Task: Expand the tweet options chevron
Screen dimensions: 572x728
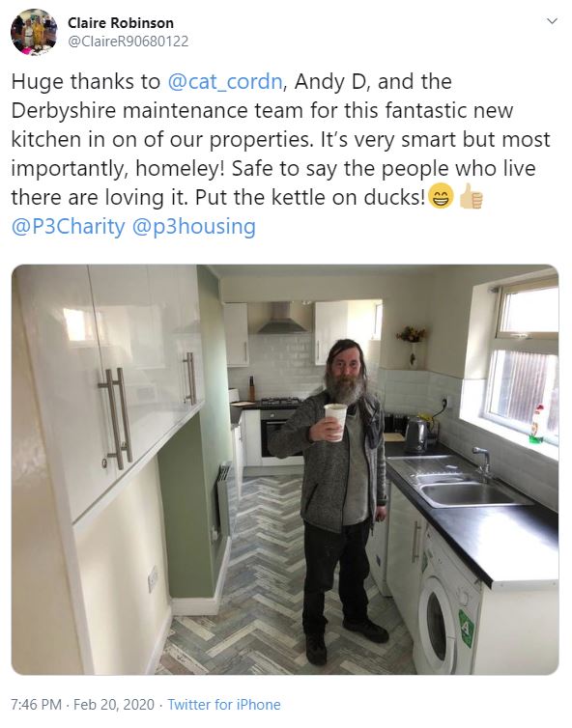Action: (552, 21)
